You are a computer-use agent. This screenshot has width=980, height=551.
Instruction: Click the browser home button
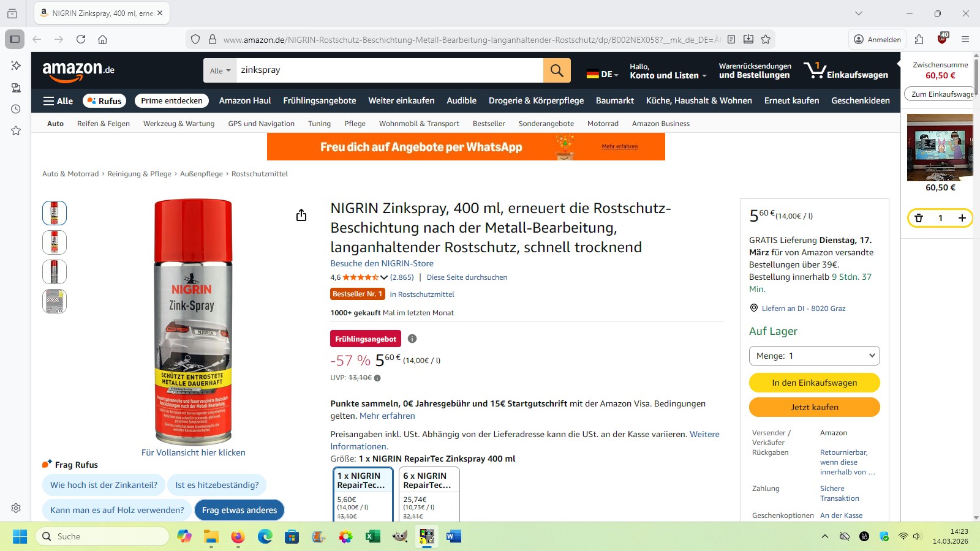102,39
